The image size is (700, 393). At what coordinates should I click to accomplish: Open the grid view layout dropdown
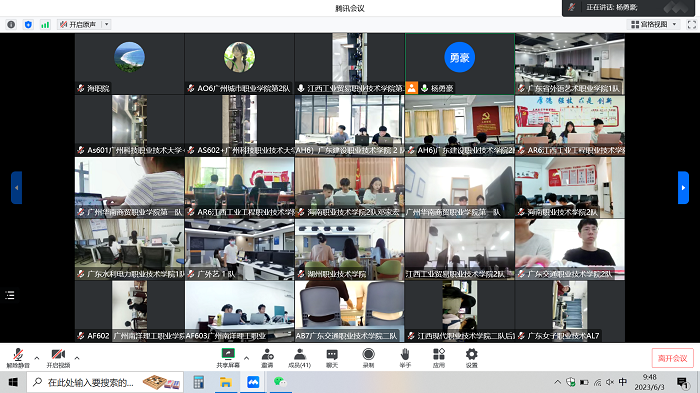point(654,25)
